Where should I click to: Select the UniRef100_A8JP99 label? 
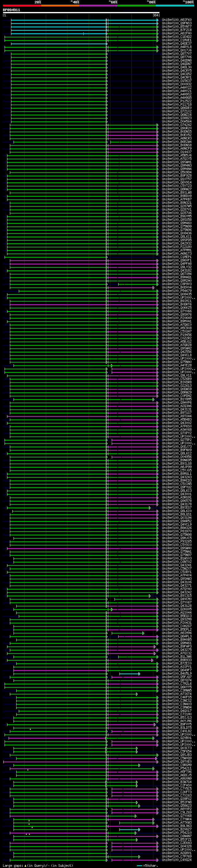click(x=177, y=467)
